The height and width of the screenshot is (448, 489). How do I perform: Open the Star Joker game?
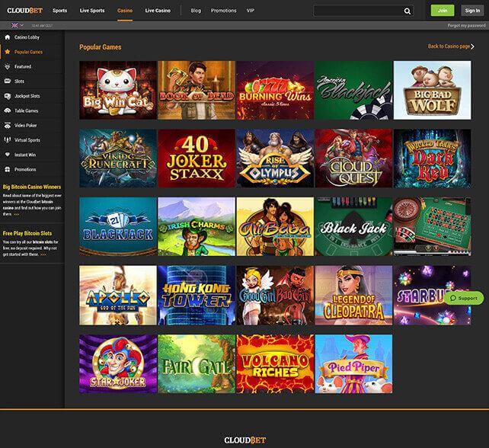pos(118,363)
